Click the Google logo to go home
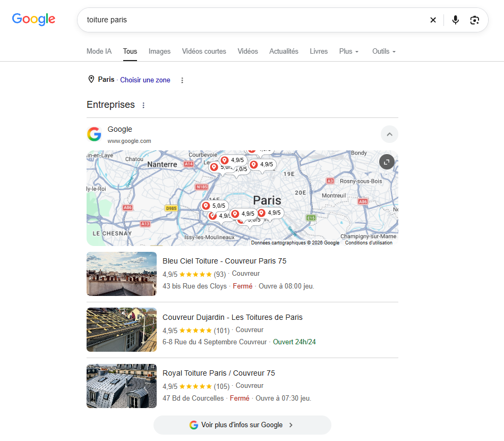 (x=33, y=19)
